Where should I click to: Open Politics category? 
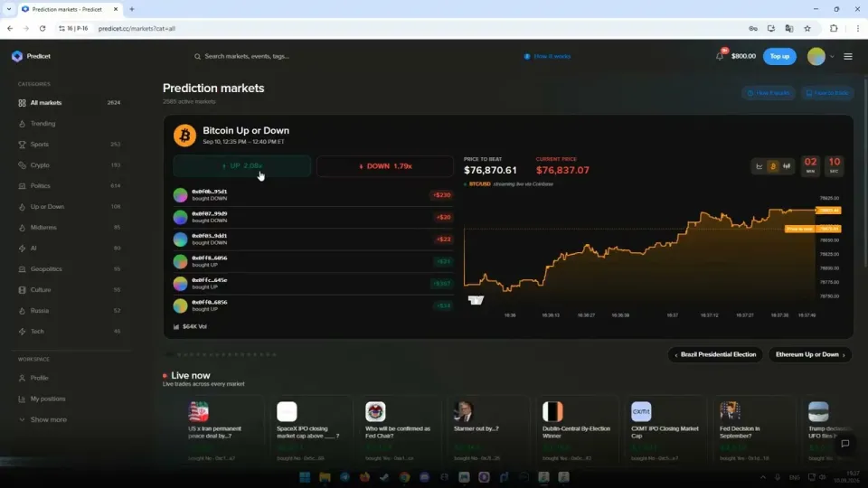[70, 186]
